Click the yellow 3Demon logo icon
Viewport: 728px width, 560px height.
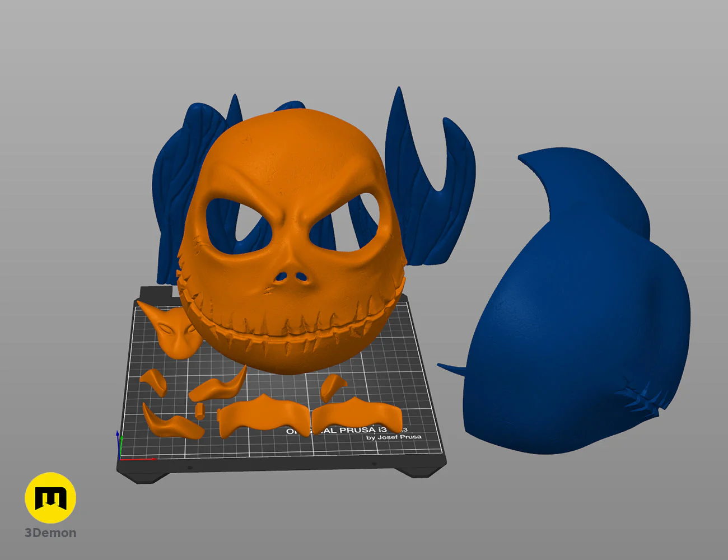coord(50,498)
